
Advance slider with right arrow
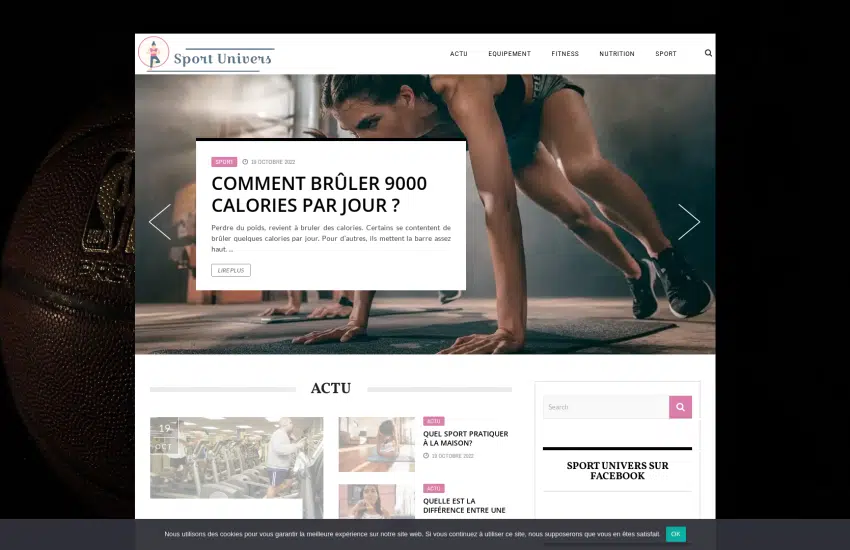pyautogui.click(x=689, y=221)
